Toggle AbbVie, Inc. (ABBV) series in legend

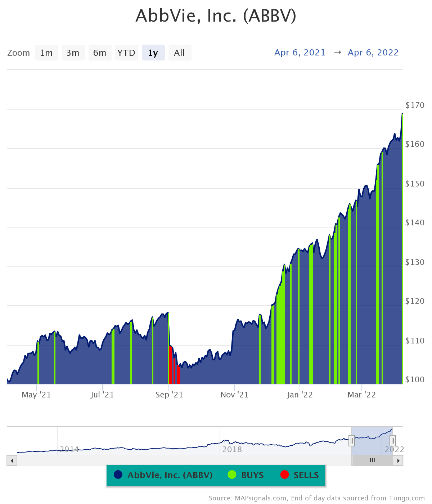pyautogui.click(x=163, y=475)
